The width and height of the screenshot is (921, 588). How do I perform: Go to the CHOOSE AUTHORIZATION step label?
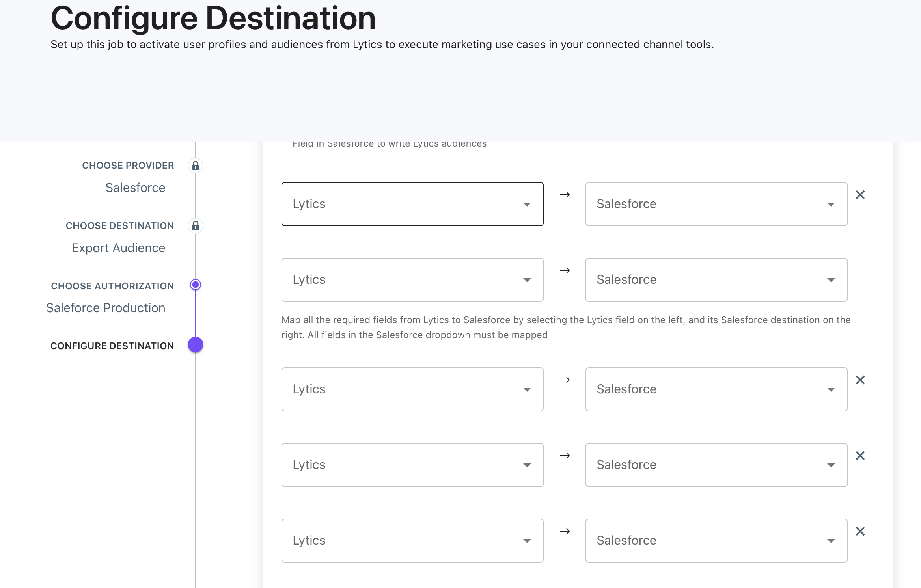click(112, 286)
